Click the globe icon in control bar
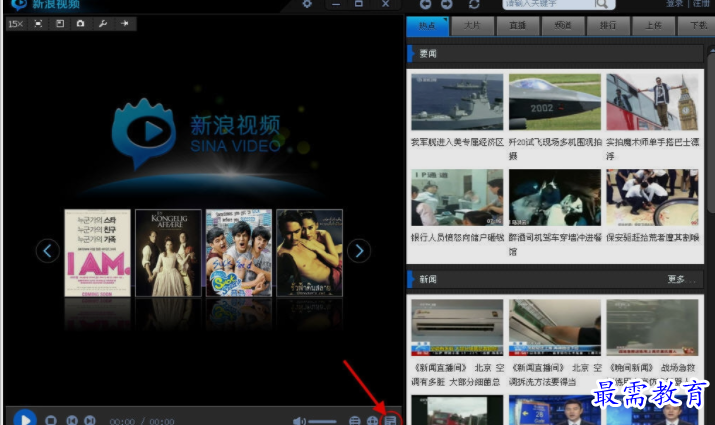Viewport: 715px width, 425px height. pyautogui.click(x=372, y=421)
